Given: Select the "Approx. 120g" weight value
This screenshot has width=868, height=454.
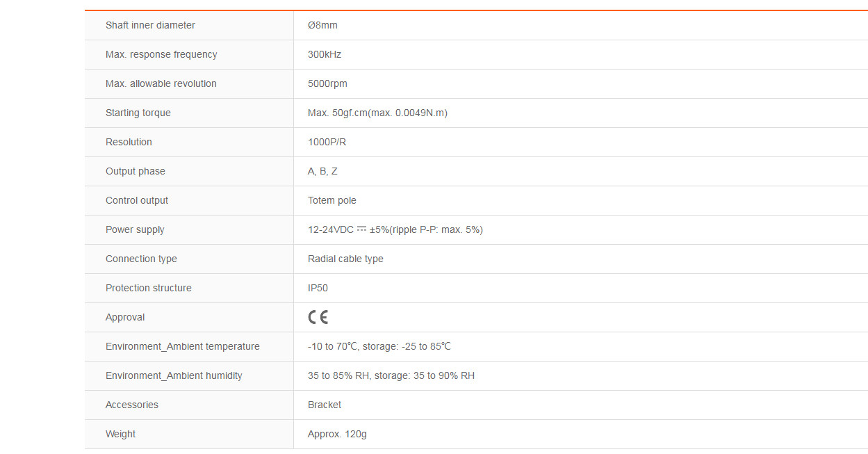Looking at the screenshot, I should coord(337,434).
